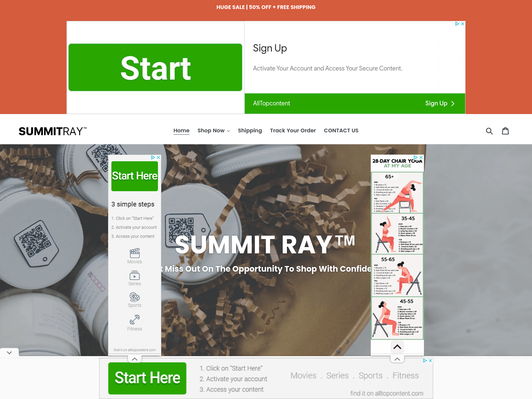Viewport: 532px width, 399px height.
Task: Click small up chevron tab below yoga ad
Action: point(397,359)
